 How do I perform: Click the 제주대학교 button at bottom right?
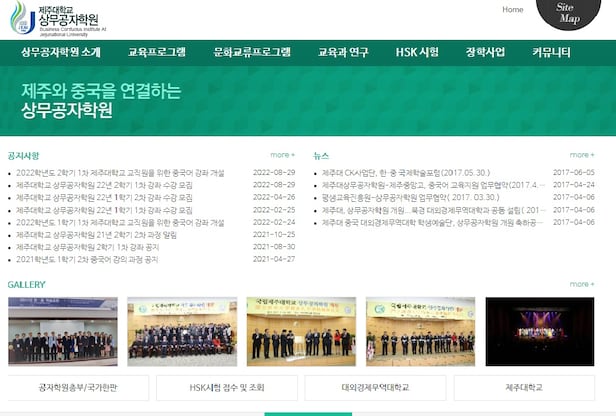(524, 387)
